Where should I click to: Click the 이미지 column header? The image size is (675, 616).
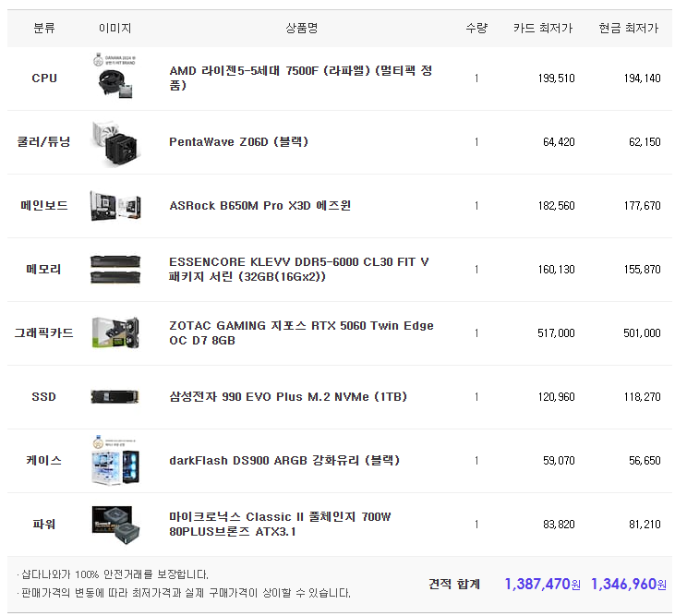[x=115, y=28]
